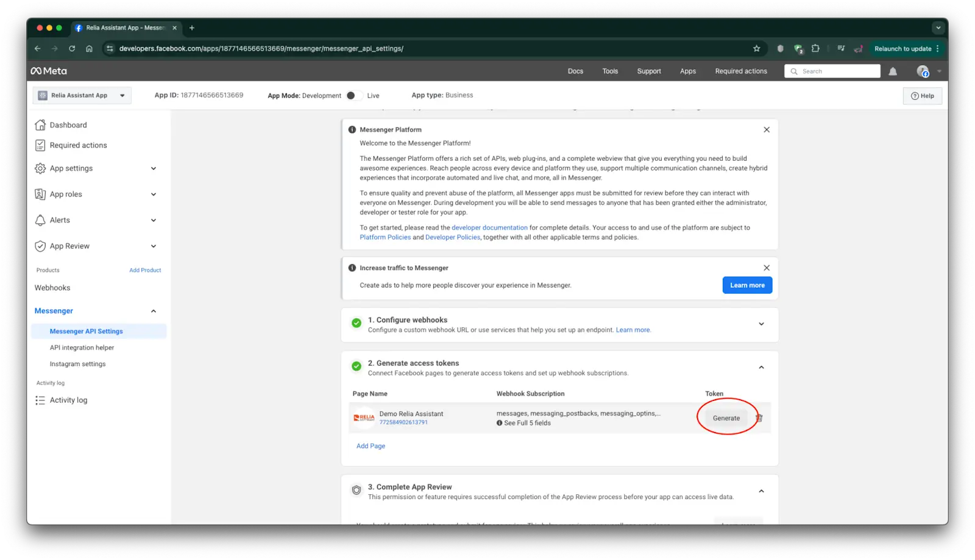The image size is (975, 560).
Task: Select the App Review shield icon
Action: [x=40, y=246]
